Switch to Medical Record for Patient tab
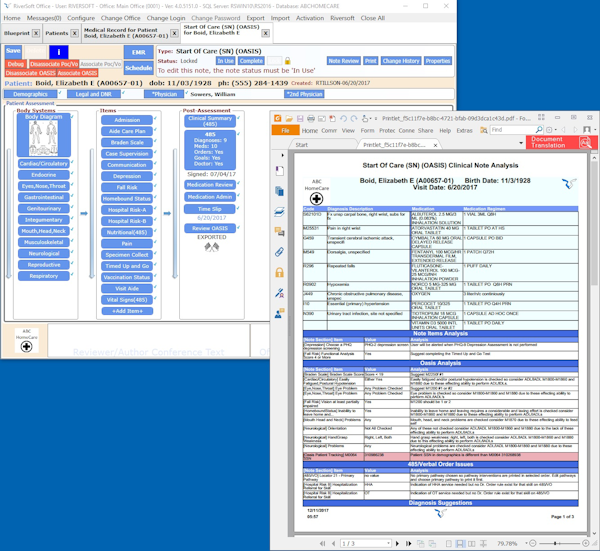This screenshot has height=551, width=600. (126, 33)
